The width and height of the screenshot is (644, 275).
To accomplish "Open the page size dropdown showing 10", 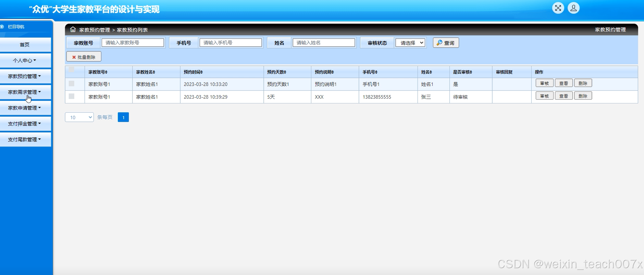I will [79, 117].
